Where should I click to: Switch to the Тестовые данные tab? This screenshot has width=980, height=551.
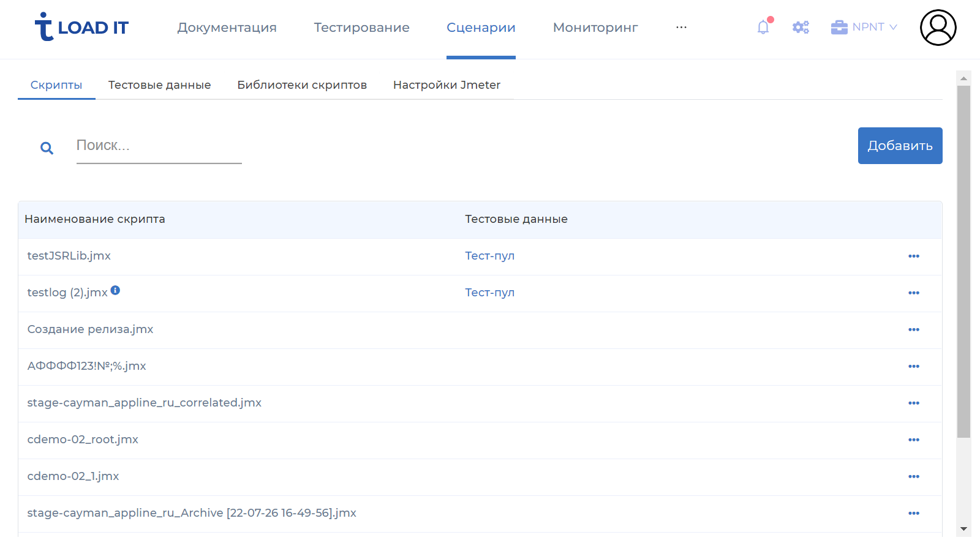(x=159, y=84)
